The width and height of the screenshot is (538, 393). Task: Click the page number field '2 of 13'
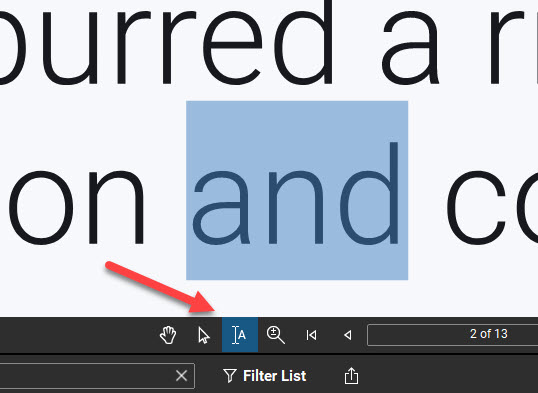[453, 335]
